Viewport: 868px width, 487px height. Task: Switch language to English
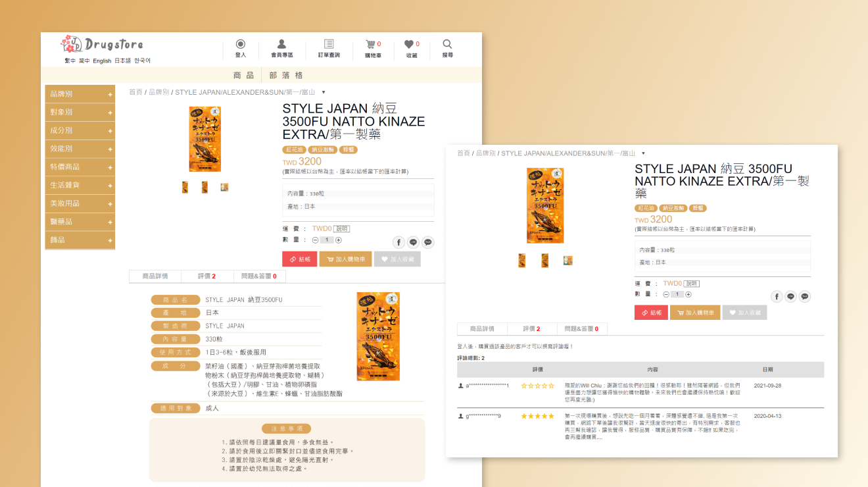tap(102, 61)
